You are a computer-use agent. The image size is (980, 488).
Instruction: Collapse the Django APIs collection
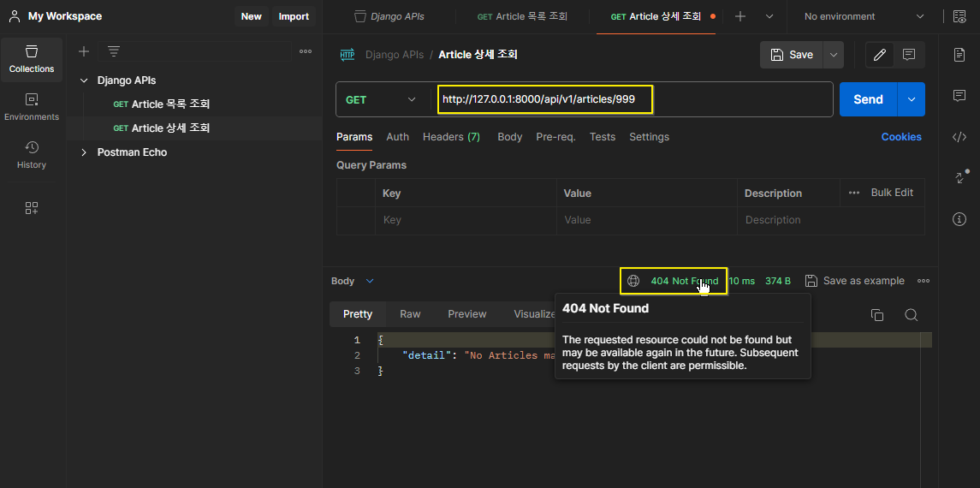click(84, 80)
